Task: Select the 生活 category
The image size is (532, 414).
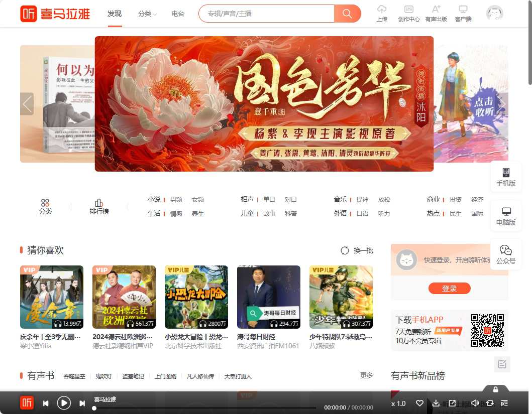Action: coord(154,213)
